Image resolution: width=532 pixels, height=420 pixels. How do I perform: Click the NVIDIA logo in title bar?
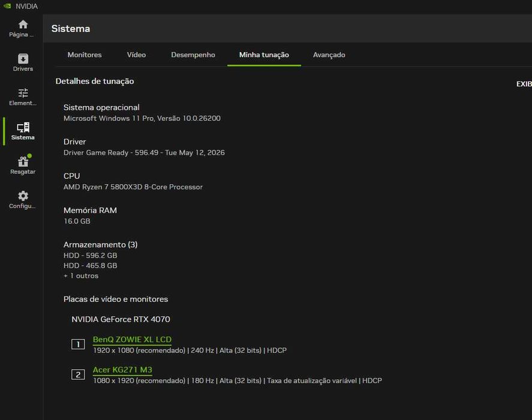[7, 6]
